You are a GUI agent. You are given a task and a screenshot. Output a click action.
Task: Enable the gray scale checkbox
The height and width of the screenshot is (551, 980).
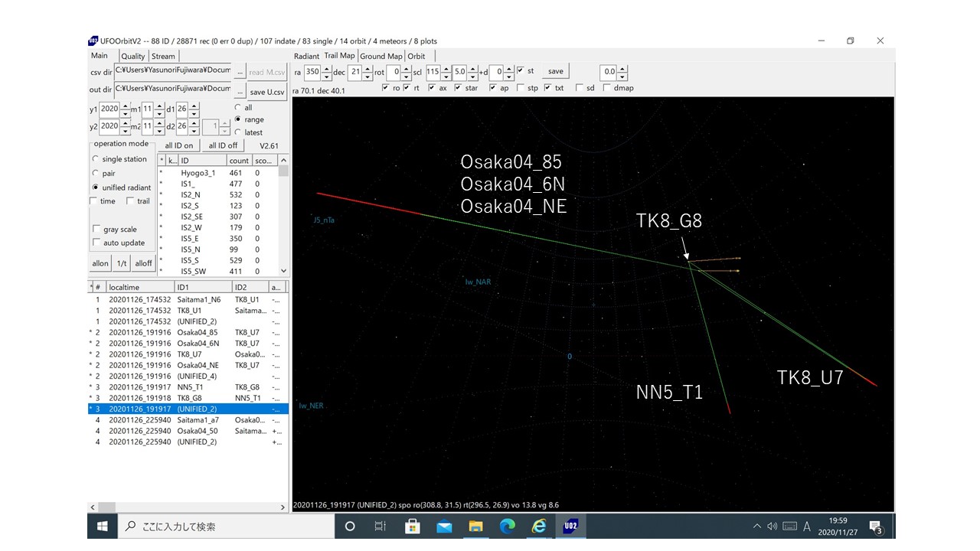(96, 229)
